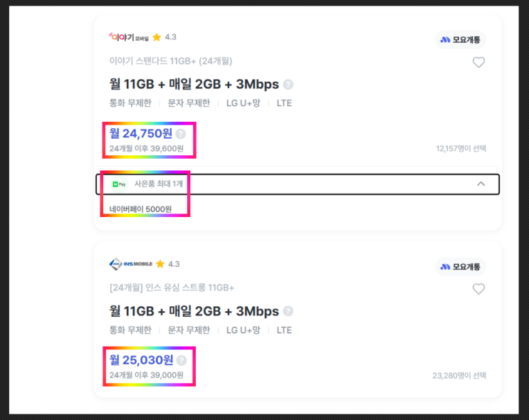The image size is (529, 420).
Task: Open the [24개월] 인스 유심 스트롱 11GB+ link
Action: coord(172,288)
